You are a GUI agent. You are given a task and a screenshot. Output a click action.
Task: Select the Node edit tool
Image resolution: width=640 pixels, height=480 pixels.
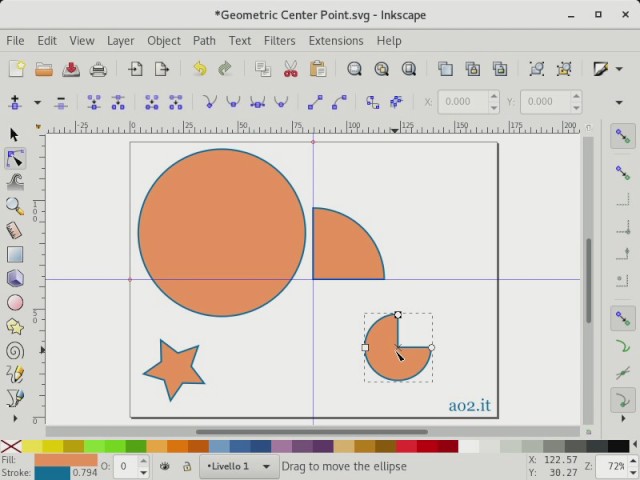(15, 158)
